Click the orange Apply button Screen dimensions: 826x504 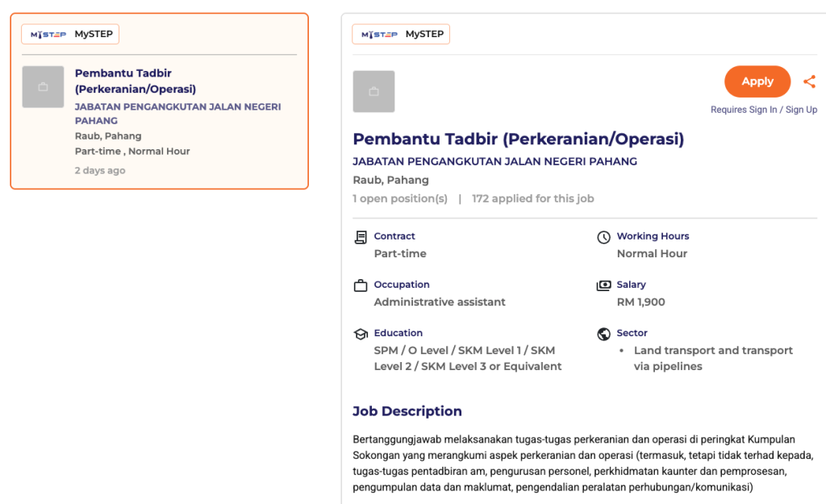coord(757,81)
